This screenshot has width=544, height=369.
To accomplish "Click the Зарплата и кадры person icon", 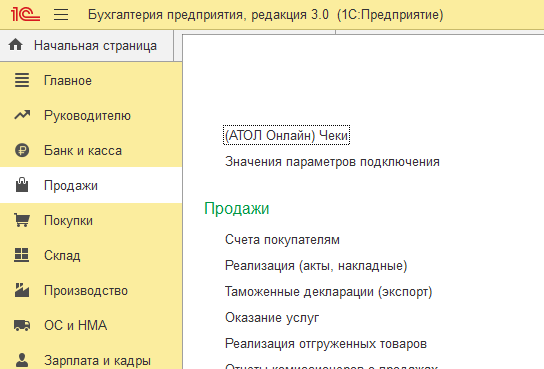I will (22, 360).
